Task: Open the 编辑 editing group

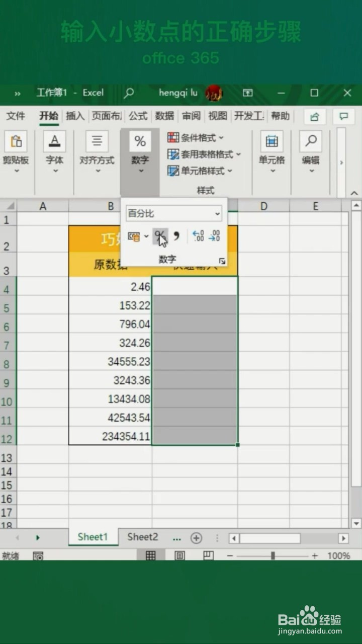Action: (311, 153)
